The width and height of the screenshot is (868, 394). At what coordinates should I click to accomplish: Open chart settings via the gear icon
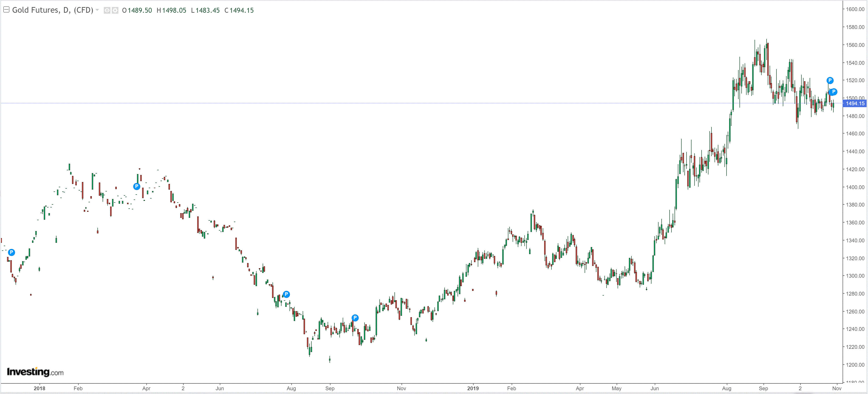(115, 10)
